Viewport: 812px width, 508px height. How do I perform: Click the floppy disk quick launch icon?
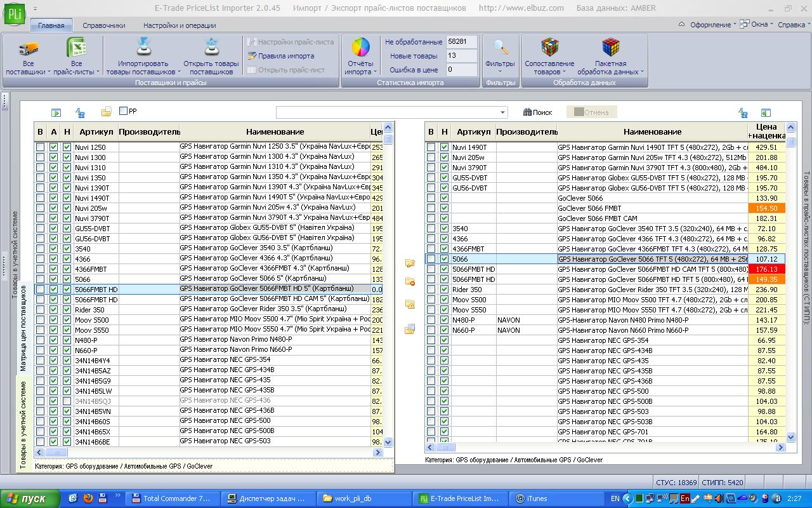pos(102,498)
